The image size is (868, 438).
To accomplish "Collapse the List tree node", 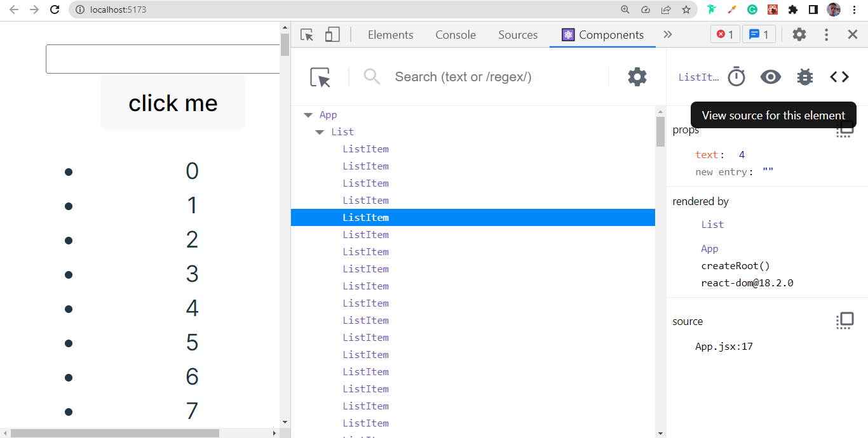I will click(320, 132).
